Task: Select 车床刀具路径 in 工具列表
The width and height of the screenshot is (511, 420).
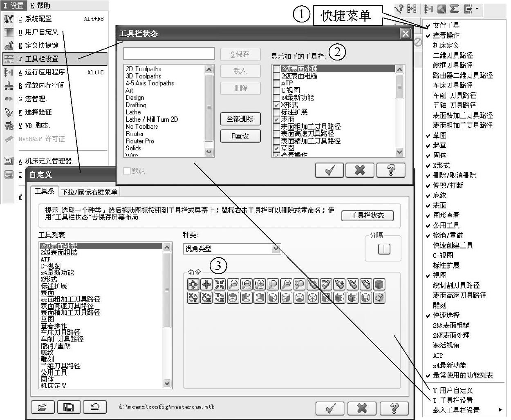Action: [x=61, y=332]
